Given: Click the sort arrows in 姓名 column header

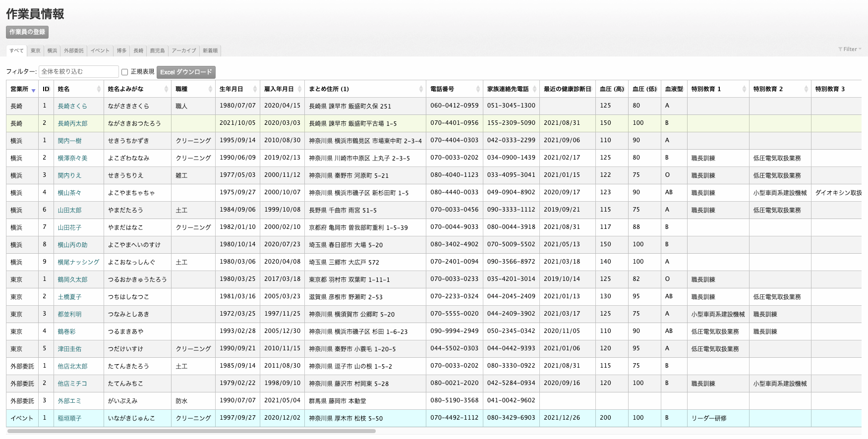Looking at the screenshot, I should [99, 89].
